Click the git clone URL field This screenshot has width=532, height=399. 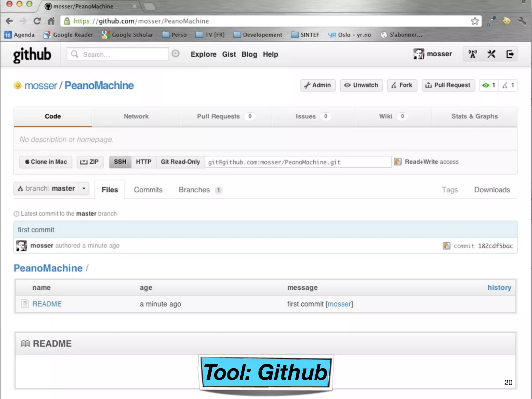click(298, 162)
